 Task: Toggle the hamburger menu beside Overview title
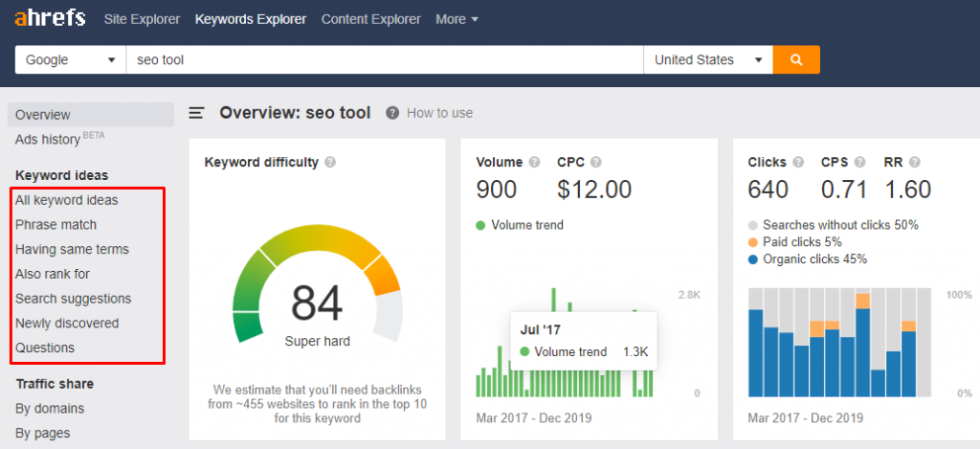pyautogui.click(x=197, y=113)
